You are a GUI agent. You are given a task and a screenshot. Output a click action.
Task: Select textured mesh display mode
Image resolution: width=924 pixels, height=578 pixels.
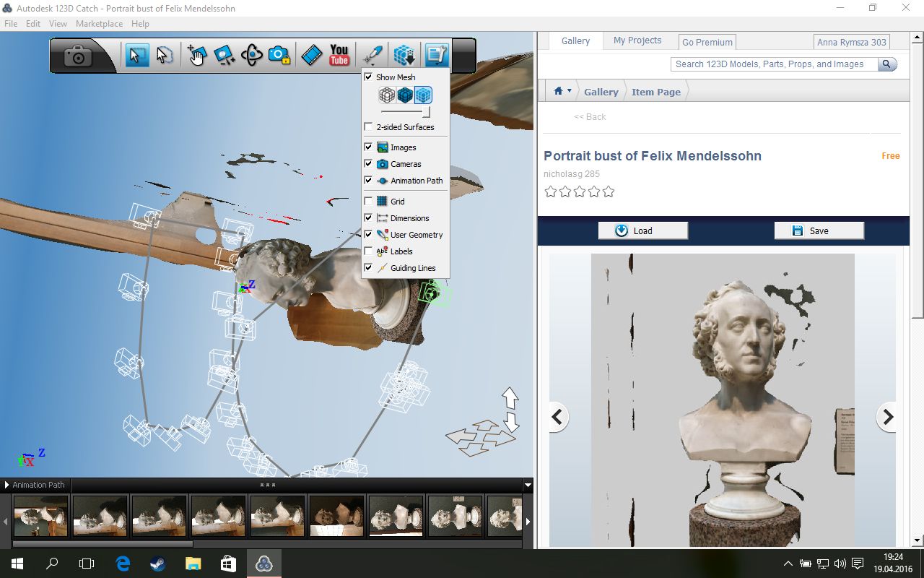click(x=423, y=95)
